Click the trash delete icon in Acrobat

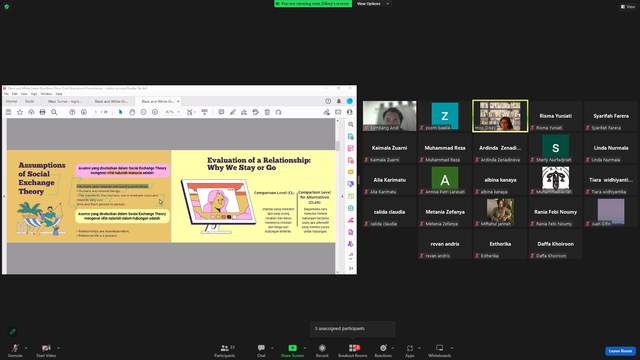[267, 112]
